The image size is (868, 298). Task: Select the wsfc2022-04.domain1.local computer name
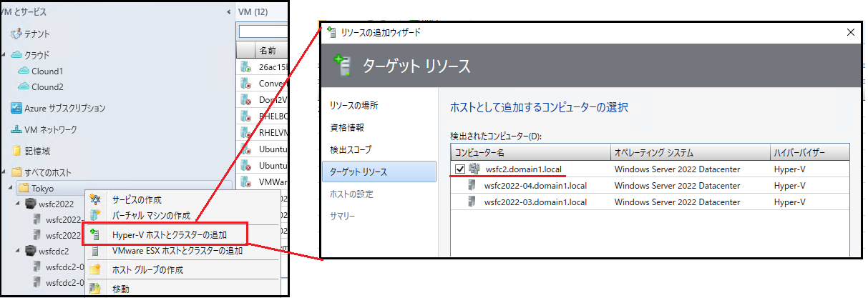point(535,186)
